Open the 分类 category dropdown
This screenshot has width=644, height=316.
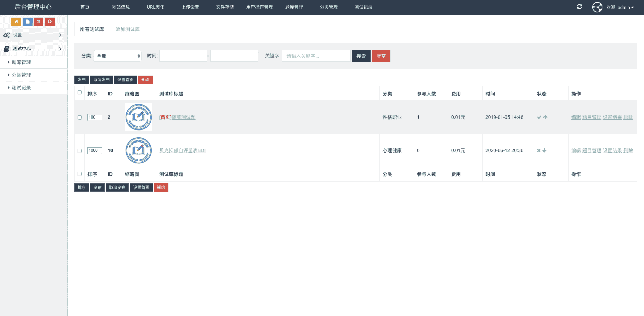(118, 56)
